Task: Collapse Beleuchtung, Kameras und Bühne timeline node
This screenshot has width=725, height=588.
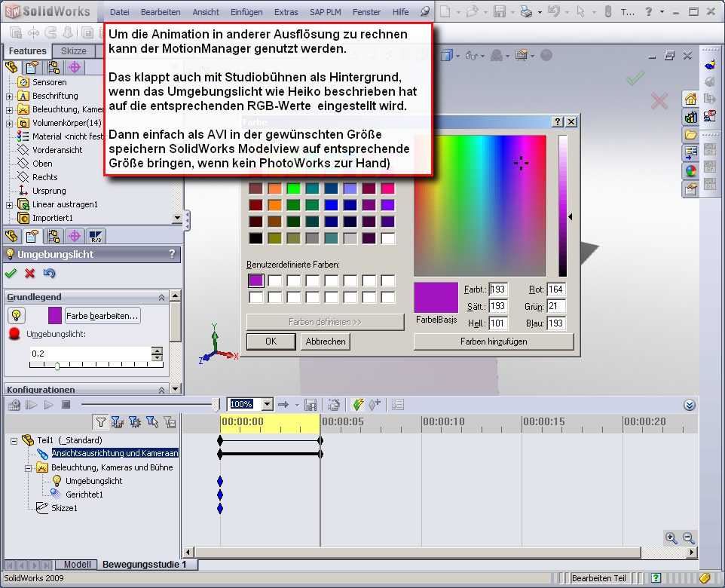Action: coord(28,468)
